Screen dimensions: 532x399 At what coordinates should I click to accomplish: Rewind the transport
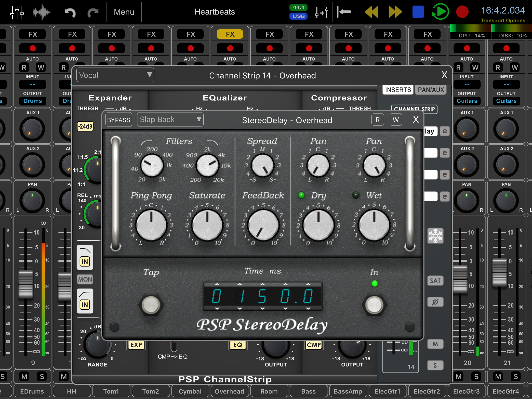[x=371, y=12]
